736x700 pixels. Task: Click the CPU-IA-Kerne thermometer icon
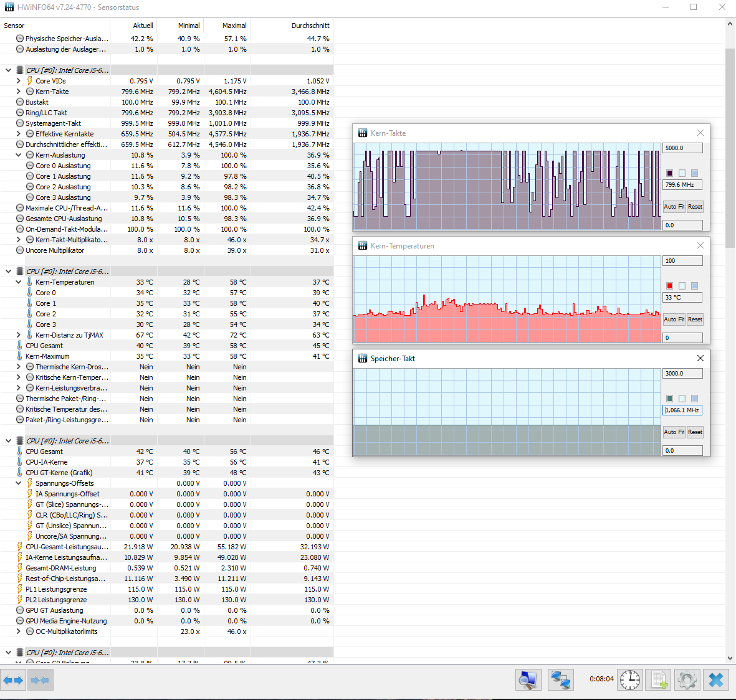20,461
